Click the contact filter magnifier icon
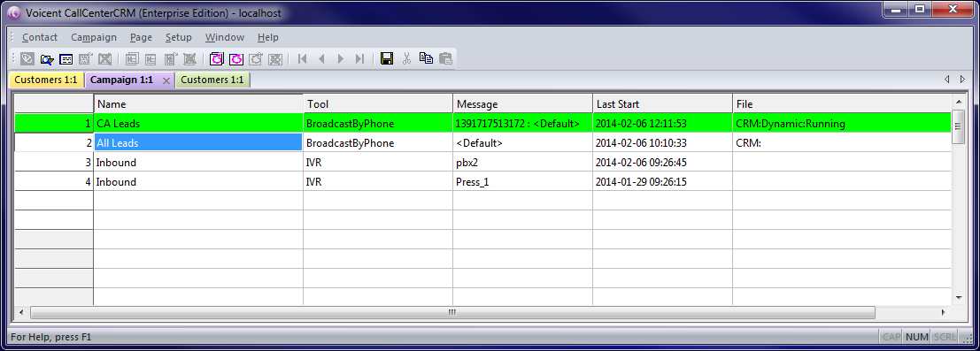This screenshot has height=351, width=980. pyautogui.click(x=46, y=59)
